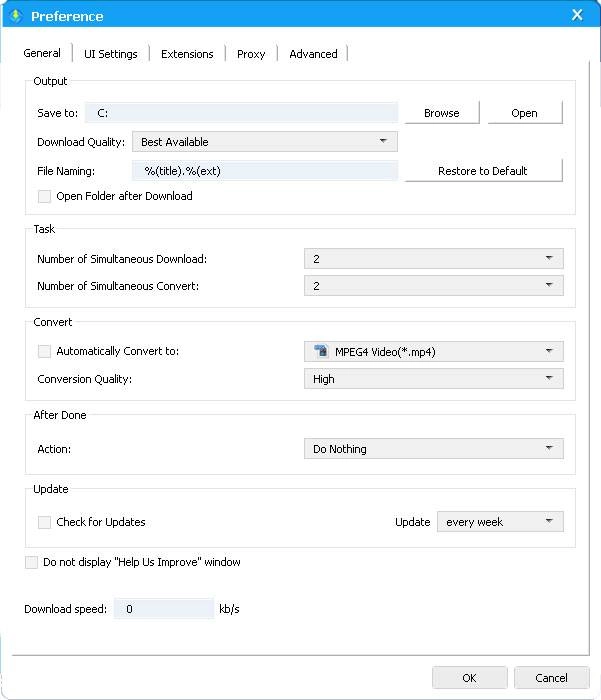
Task: Enable Check for Updates checkbox
Action: pyautogui.click(x=44, y=522)
